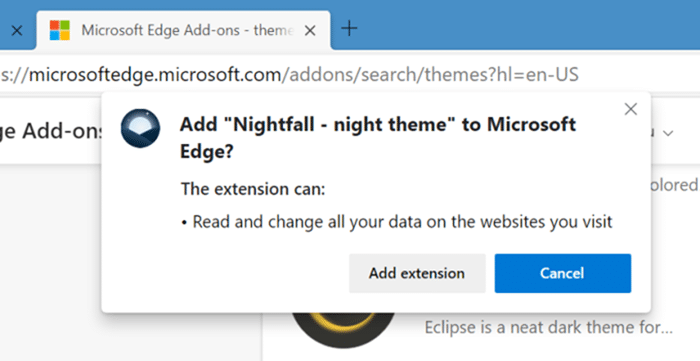Screen dimensions: 700x361
Task: Dismiss the dialog with its X icon
Action: point(630,109)
